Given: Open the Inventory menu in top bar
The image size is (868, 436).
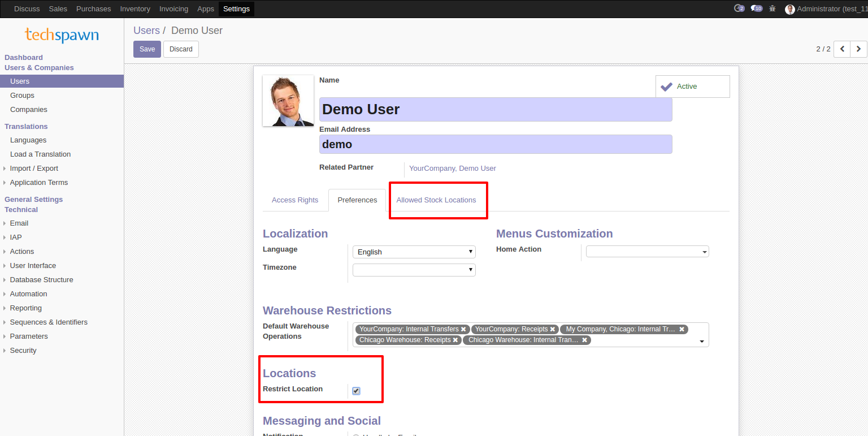Looking at the screenshot, I should [135, 9].
